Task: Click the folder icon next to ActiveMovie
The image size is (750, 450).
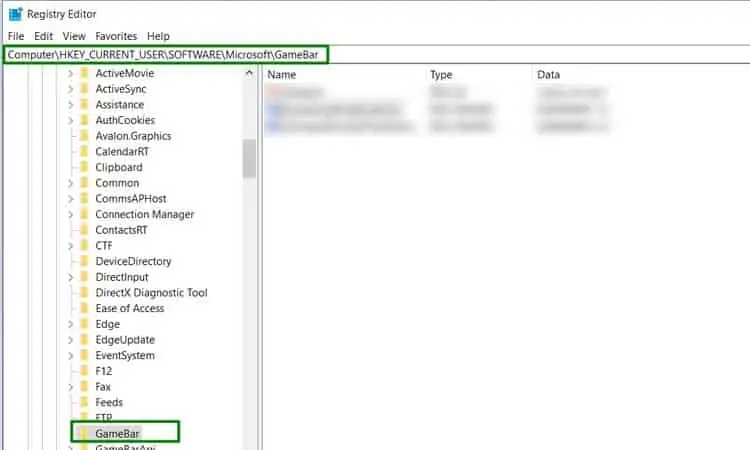Action: point(84,73)
